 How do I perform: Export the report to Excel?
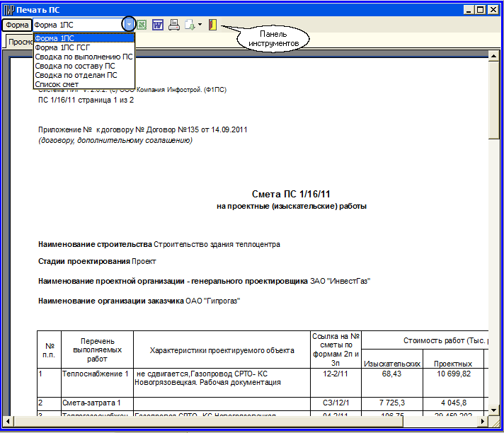[142, 25]
